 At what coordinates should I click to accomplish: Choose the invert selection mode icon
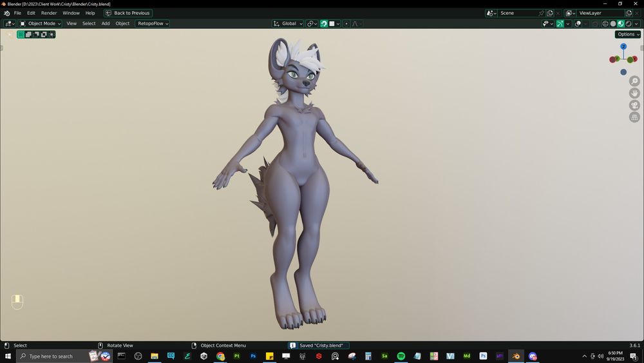(44, 35)
